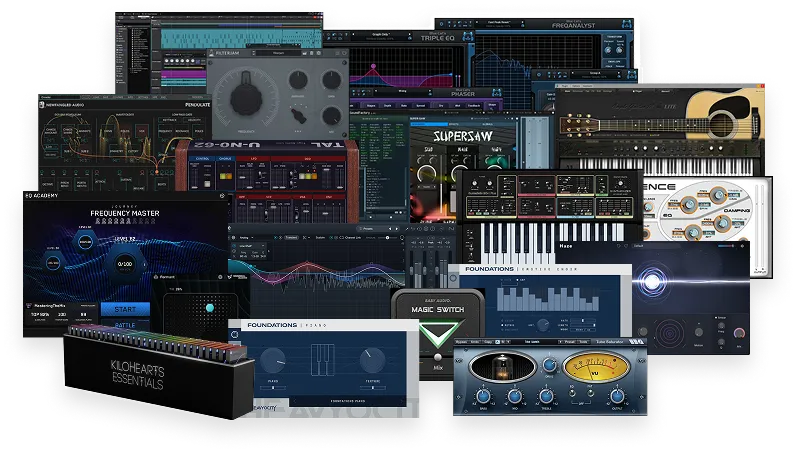797x454 pixels.
Task: Click the Kilohearts Essentials product box
Action: 158,371
